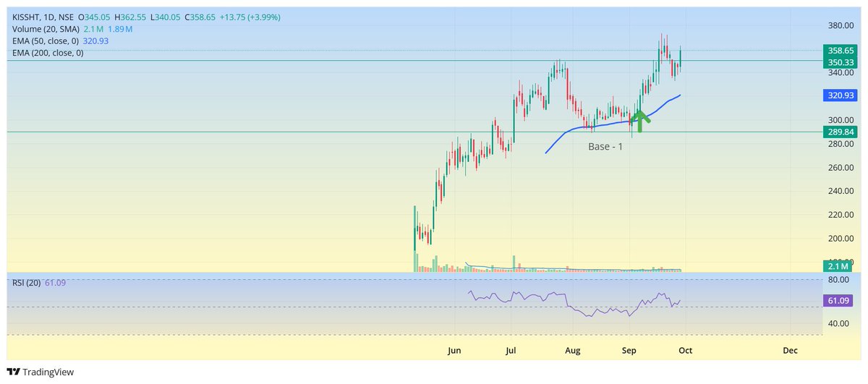Click the 289.84 horizontal line price tag
Viewport: 868px width, 384px height.
tap(841, 132)
